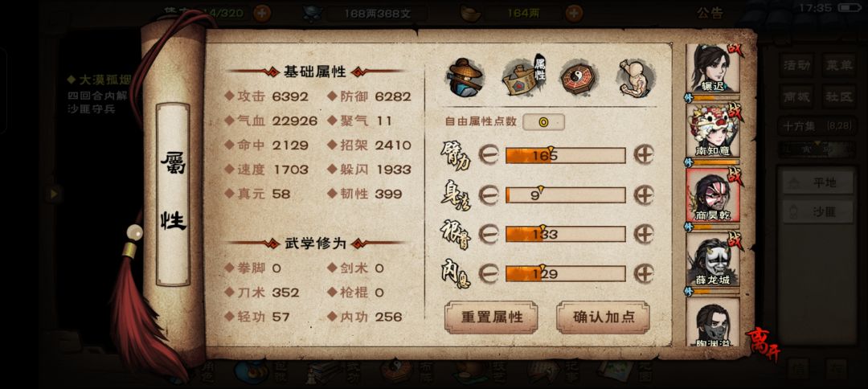Click the 臂力 orange progress bar
Screen dimensions: 868x389
click(x=565, y=155)
